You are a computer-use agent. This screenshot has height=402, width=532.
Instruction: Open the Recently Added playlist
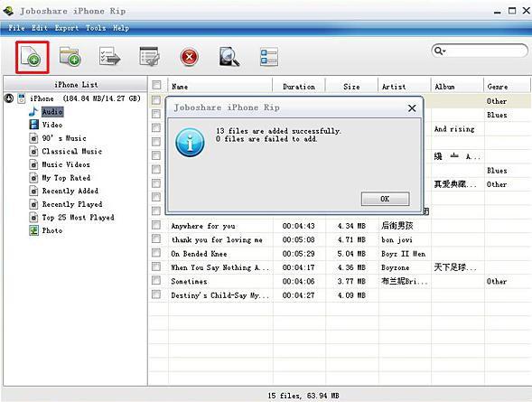click(70, 191)
